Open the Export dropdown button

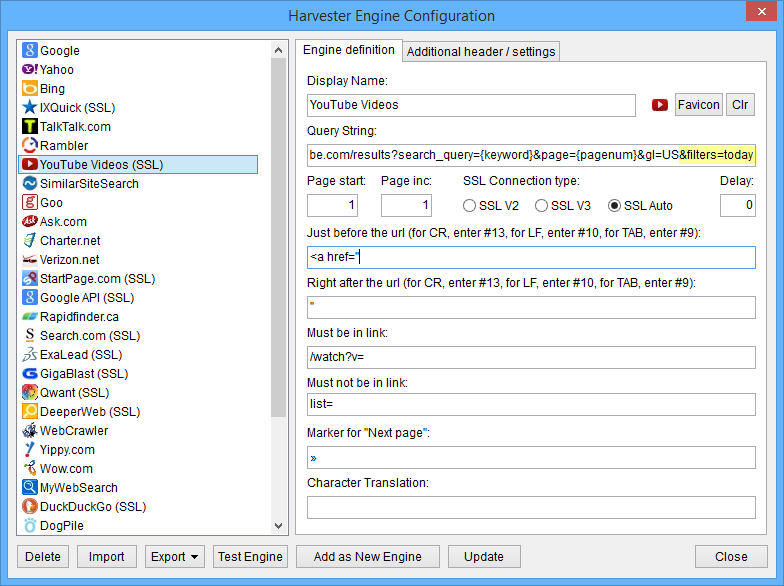pyautogui.click(x=174, y=556)
